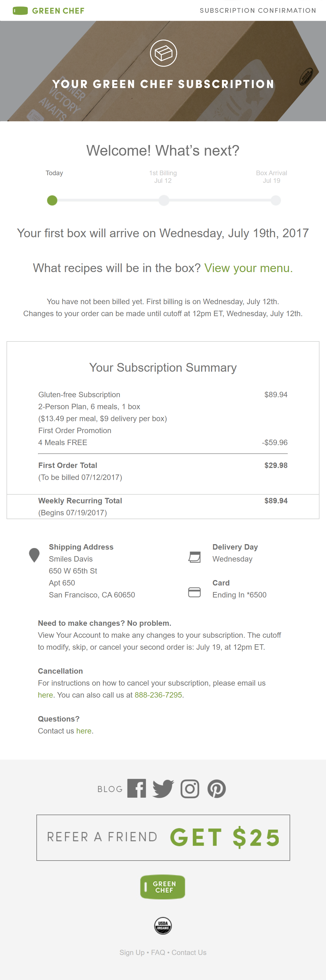Call the 888-236-7295 phone link
Viewport: 326px width, 980px height.
tap(158, 695)
